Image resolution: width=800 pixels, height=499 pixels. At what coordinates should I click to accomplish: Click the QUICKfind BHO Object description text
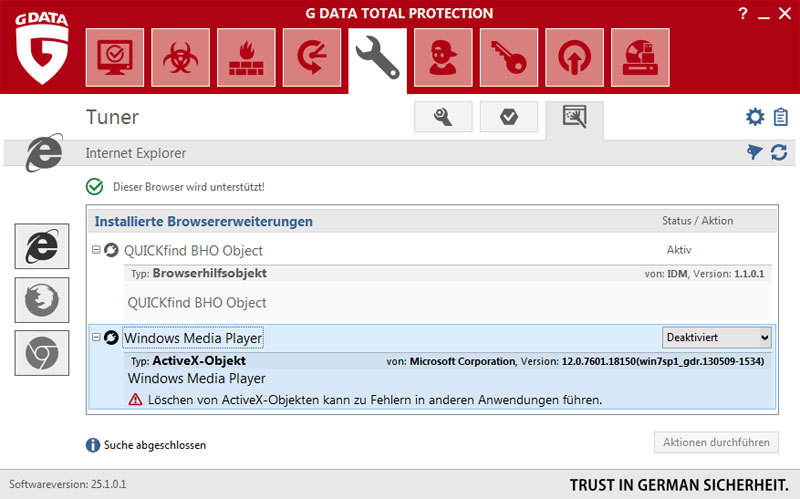click(x=197, y=303)
